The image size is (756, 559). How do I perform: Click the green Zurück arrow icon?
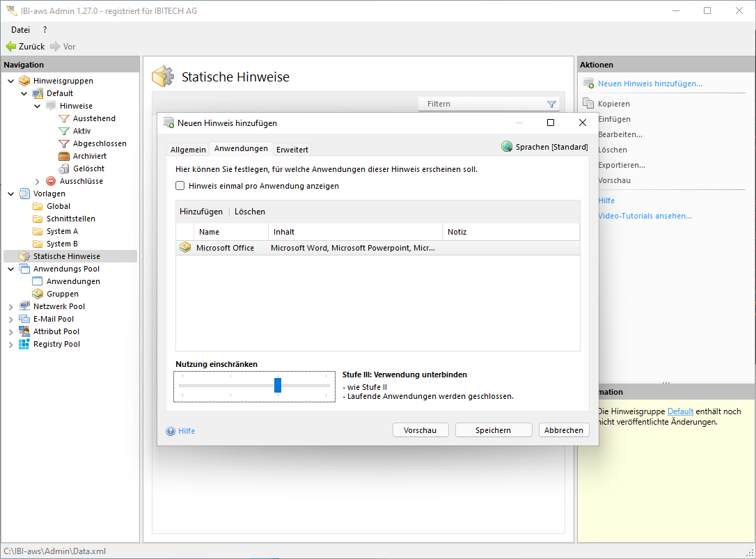tap(11, 47)
